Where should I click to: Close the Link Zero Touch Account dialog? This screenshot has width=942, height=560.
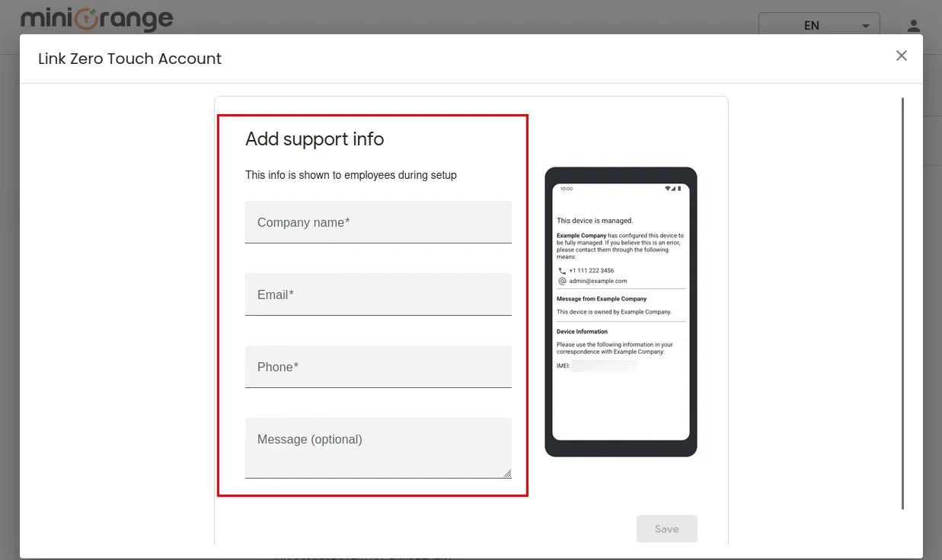pyautogui.click(x=901, y=56)
